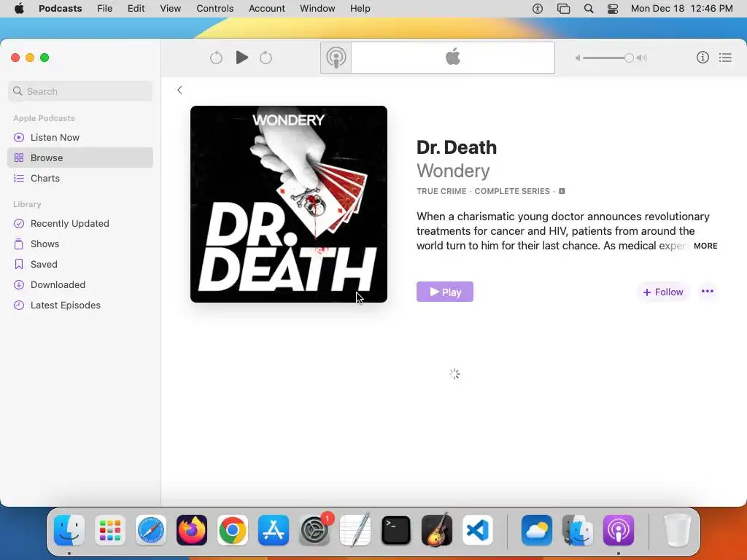Launch Firefox from the Dock
Image resolution: width=747 pixels, height=560 pixels.
tap(192, 530)
